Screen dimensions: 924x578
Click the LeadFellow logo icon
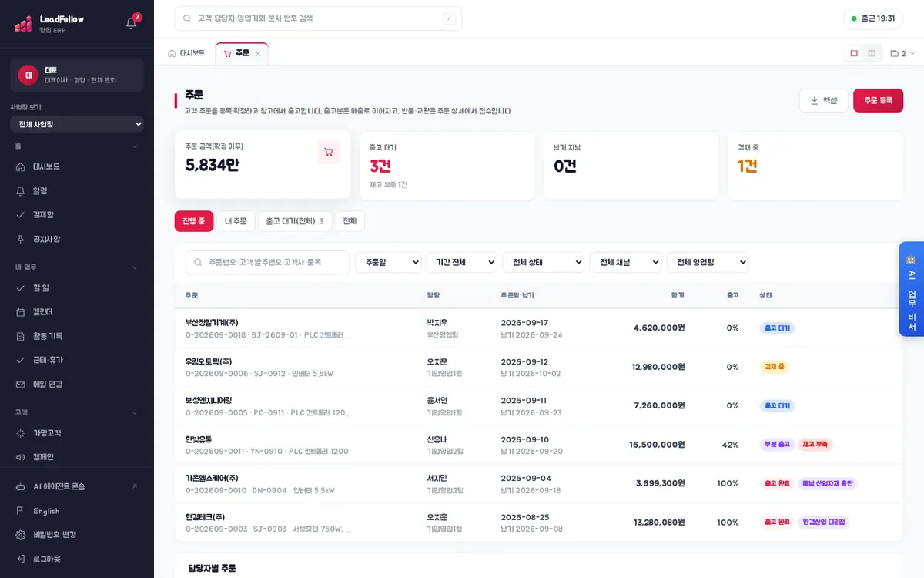23,24
